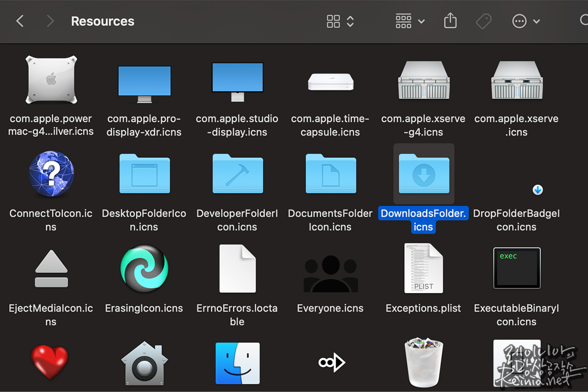The height and width of the screenshot is (392, 588).
Task: Select ErrnoErrors.loctable blank document
Action: click(237, 269)
